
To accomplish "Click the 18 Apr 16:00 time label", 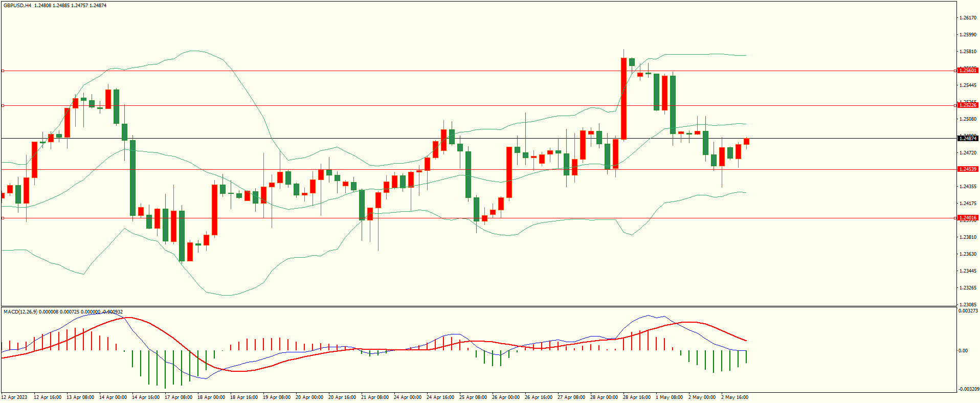I will [x=244, y=397].
